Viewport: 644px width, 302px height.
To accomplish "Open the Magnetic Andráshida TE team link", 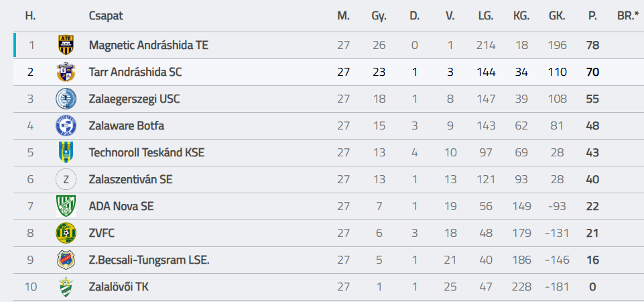I will point(149,45).
